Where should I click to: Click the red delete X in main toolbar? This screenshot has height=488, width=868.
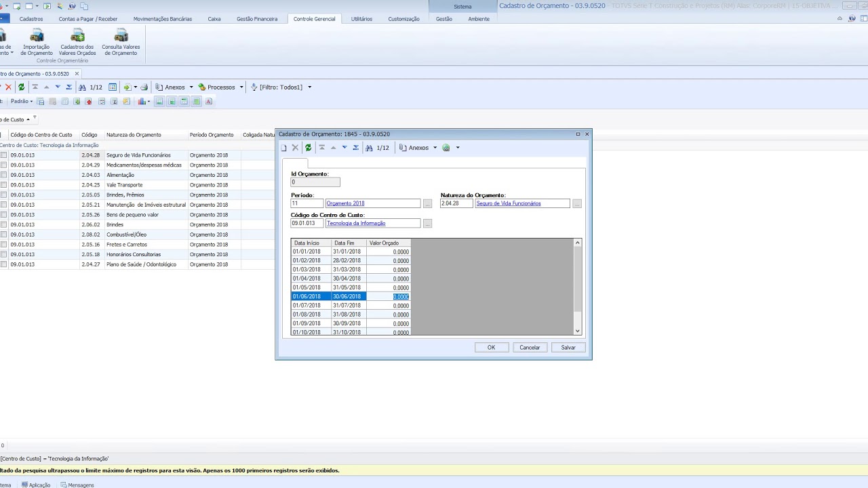coord(8,87)
